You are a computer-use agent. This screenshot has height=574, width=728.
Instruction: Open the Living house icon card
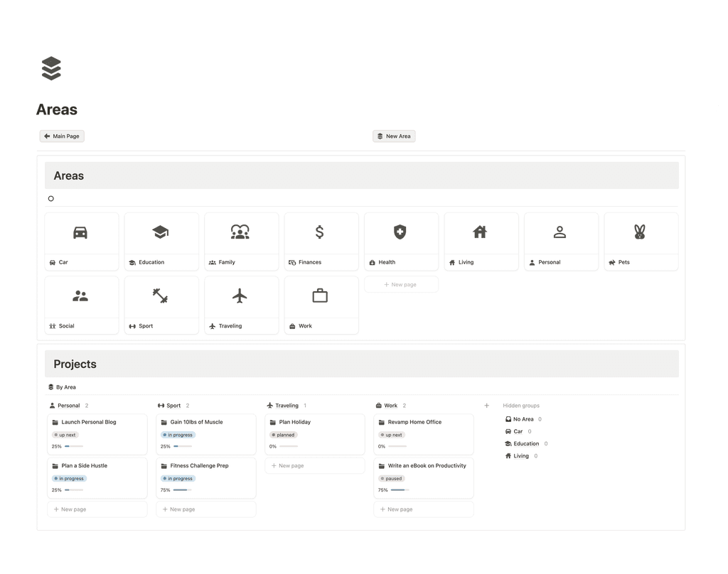coord(480,232)
